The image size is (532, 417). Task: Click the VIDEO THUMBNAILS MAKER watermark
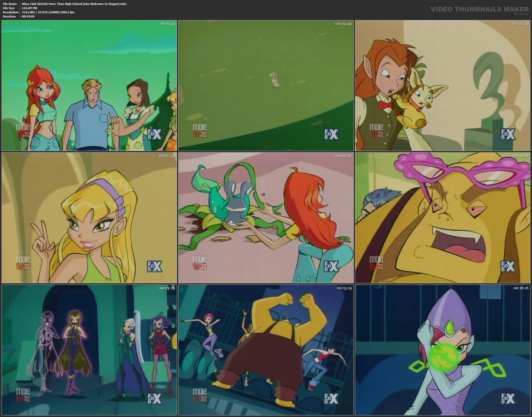tap(480, 10)
